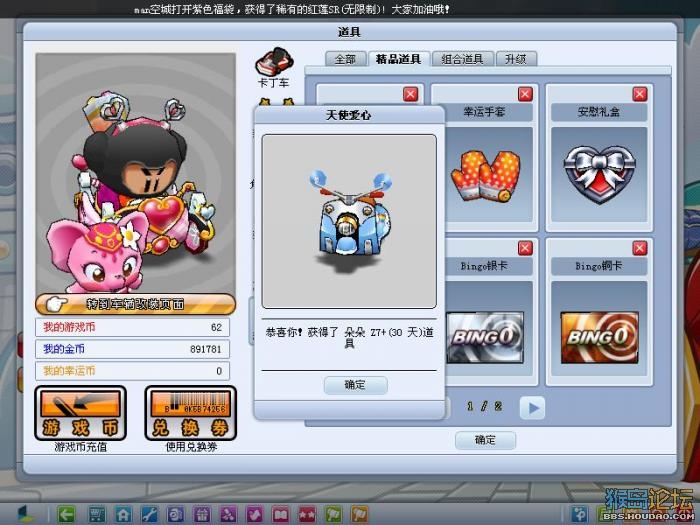Click the page indicator 1 / 2
The height and width of the screenshot is (525, 700).
(x=484, y=407)
